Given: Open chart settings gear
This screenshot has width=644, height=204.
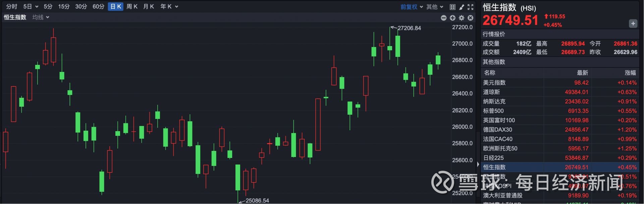Looking at the screenshot, I should click(x=462, y=18).
